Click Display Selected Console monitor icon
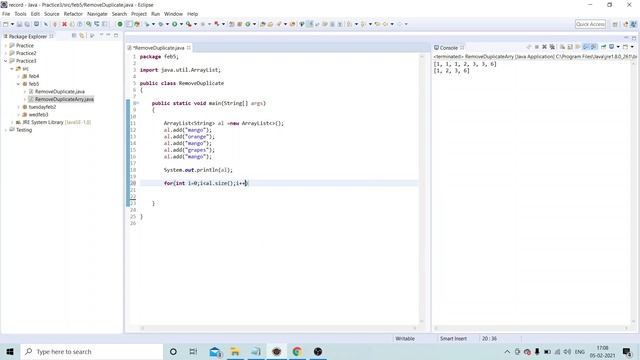Screen dimensions: 640x360 coord(611,47)
